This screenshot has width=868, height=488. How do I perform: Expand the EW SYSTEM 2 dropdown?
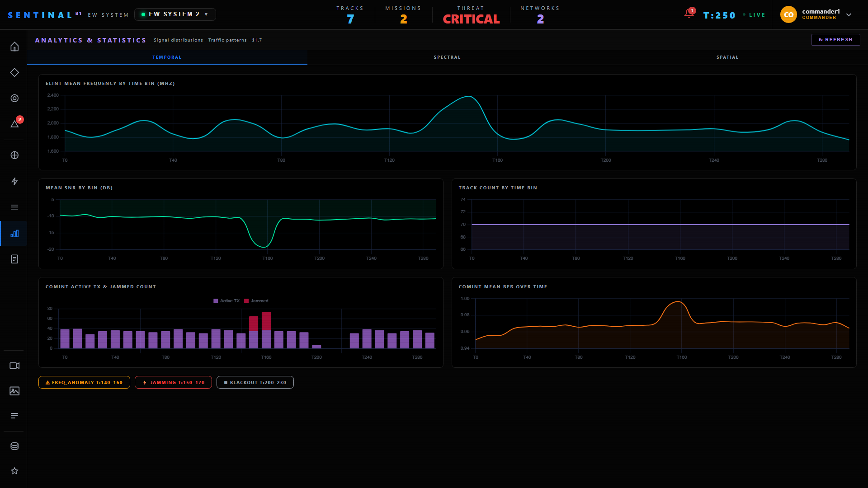[x=175, y=14]
